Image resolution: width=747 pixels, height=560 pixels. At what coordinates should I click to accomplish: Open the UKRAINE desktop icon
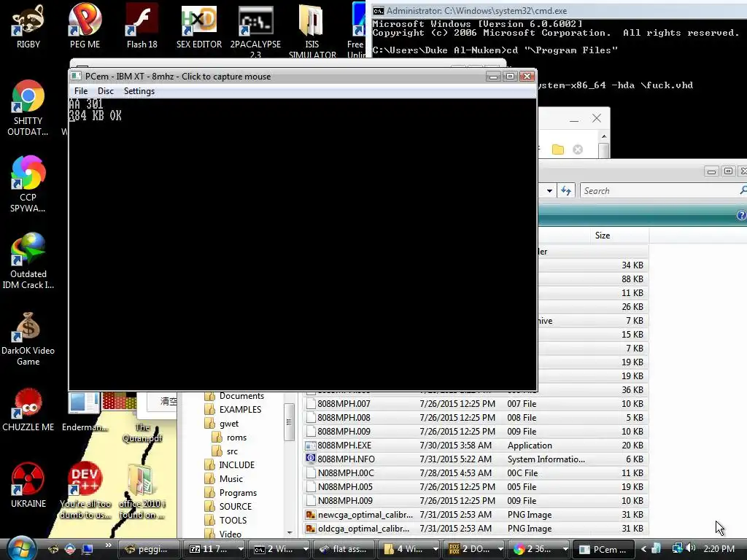point(28,485)
